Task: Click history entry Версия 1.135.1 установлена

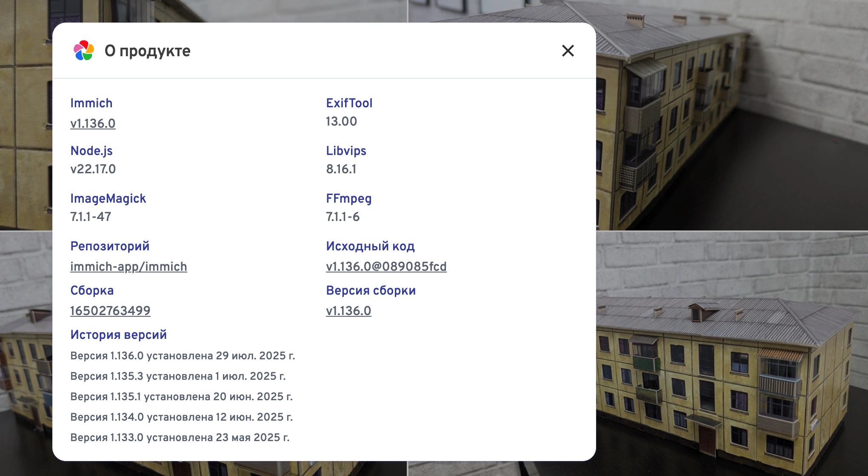Action: point(181,396)
